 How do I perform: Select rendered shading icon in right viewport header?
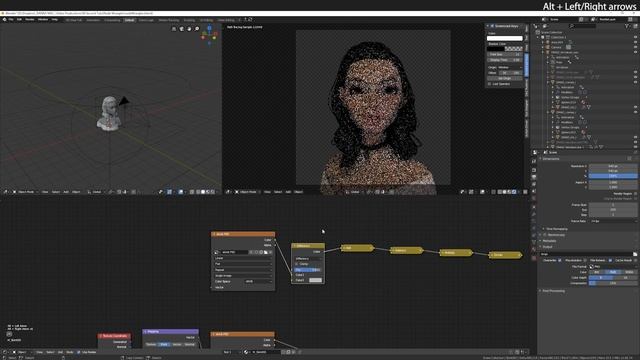point(514,192)
